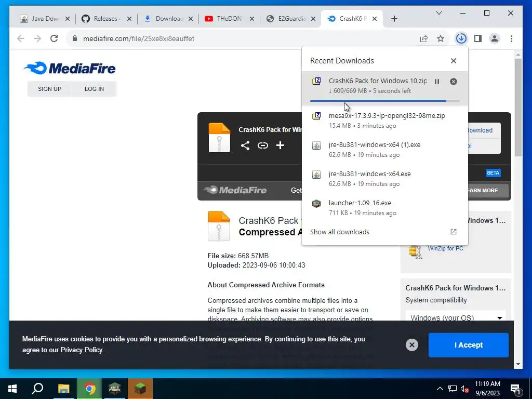The width and height of the screenshot is (532, 399).
Task: Click Show all downloads
Action: pos(340,232)
